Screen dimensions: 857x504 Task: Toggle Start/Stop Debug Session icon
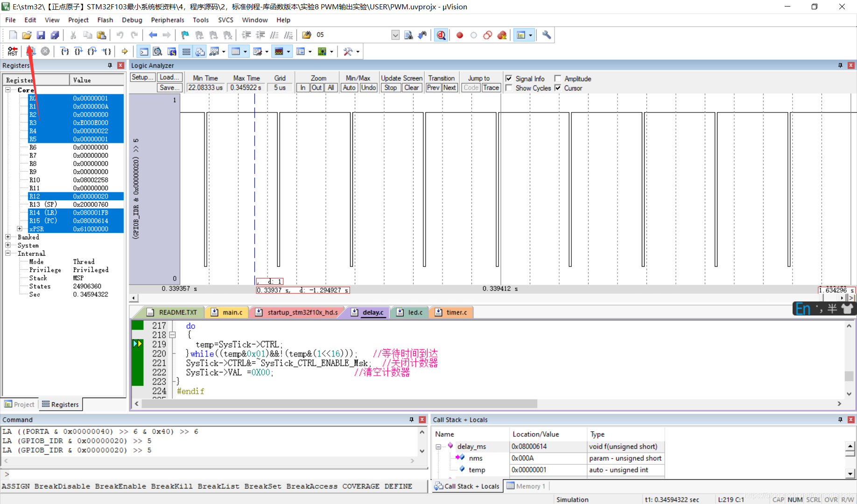pyautogui.click(x=441, y=35)
